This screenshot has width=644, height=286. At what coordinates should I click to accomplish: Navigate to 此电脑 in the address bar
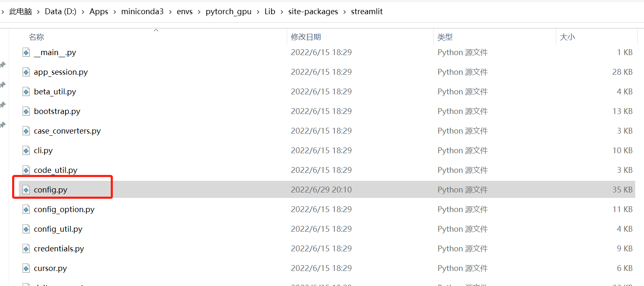point(20,12)
